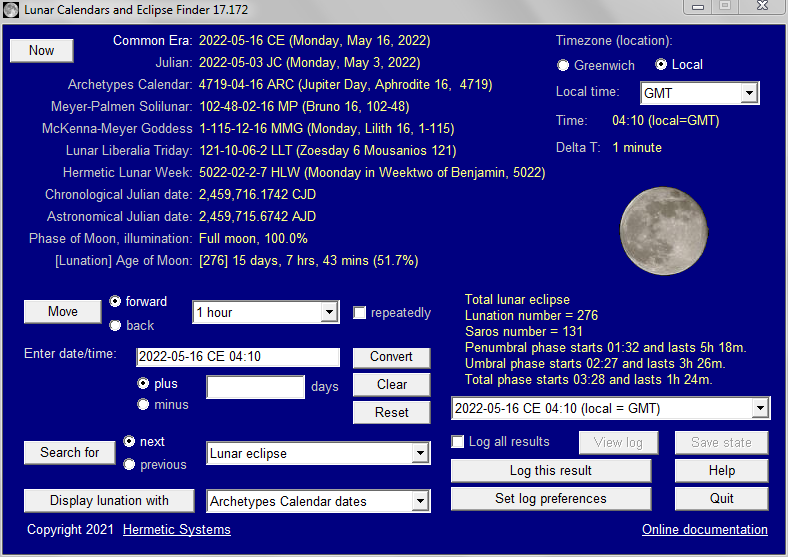Open the Online documentation link

[705, 529]
